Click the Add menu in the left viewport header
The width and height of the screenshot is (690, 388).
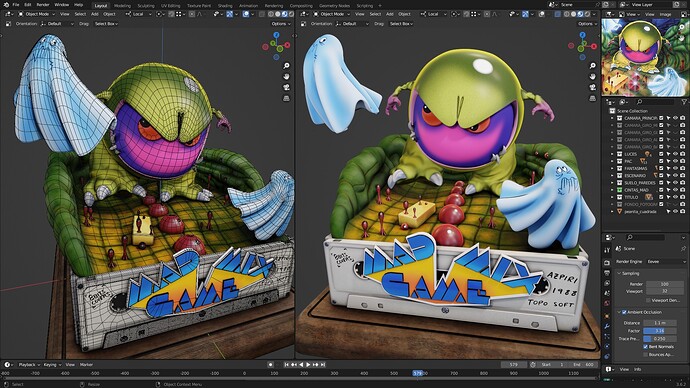point(95,14)
